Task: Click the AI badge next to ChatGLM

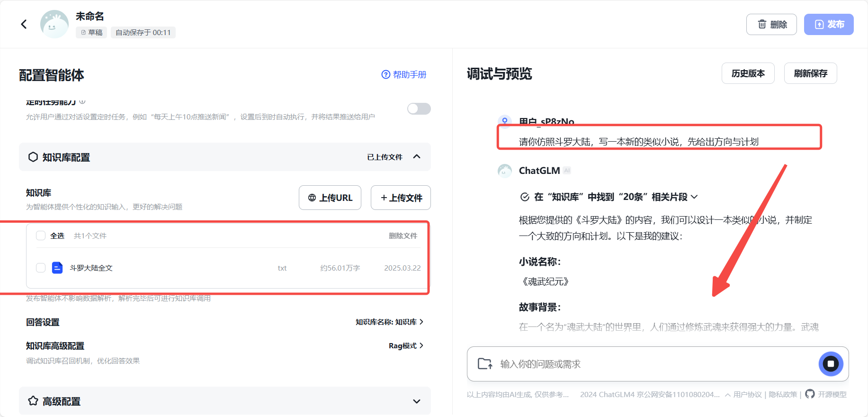Action: click(567, 171)
